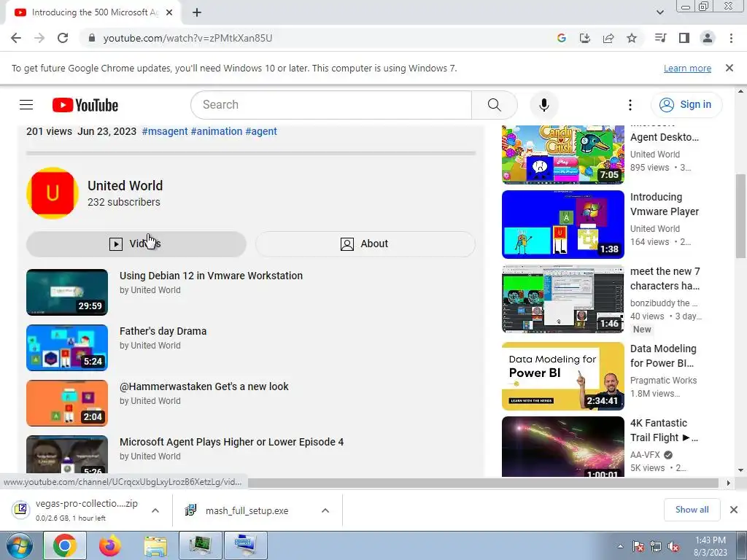The width and height of the screenshot is (747, 560).
Task: Open the Chrome profile avatar
Action: (x=708, y=38)
